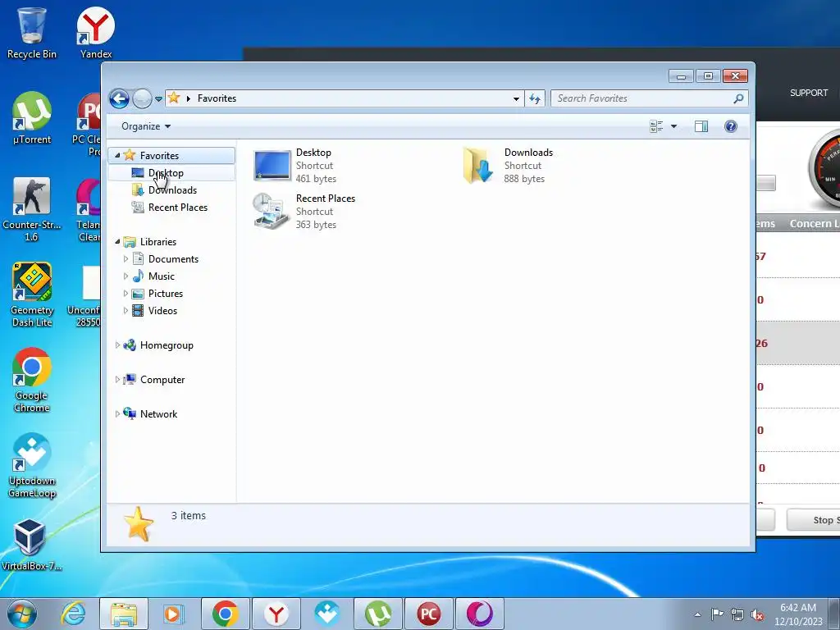This screenshot has width=840, height=630.
Task: Open the address bar history dropdown
Action: coord(516,98)
